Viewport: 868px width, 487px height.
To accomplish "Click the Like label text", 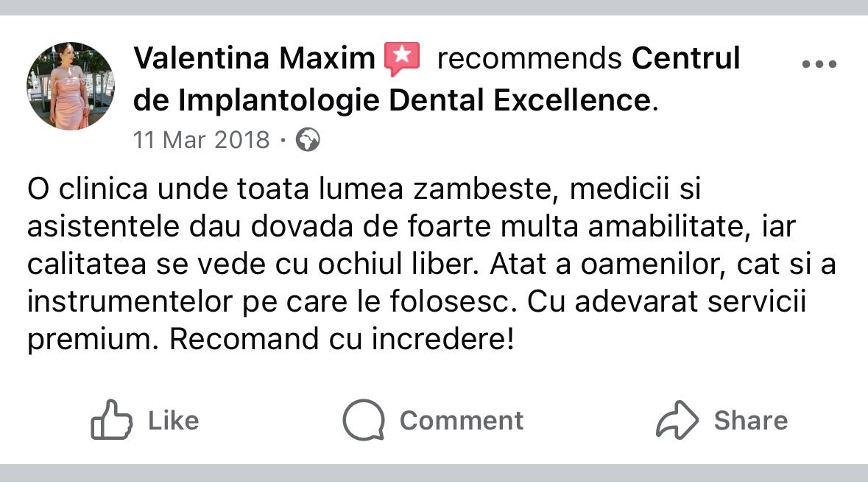I will pyautogui.click(x=173, y=421).
